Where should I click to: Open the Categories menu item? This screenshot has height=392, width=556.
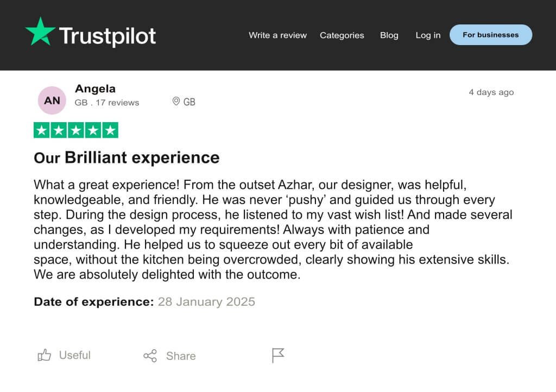[342, 35]
